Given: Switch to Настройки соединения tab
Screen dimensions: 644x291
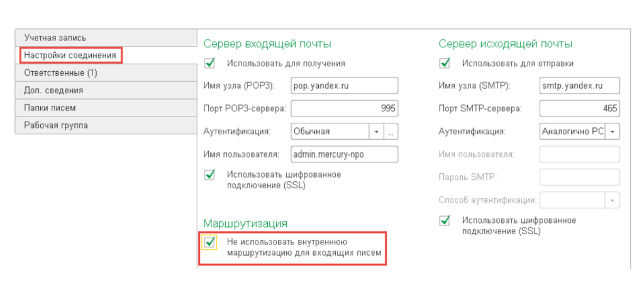Looking at the screenshot, I should 70,55.
